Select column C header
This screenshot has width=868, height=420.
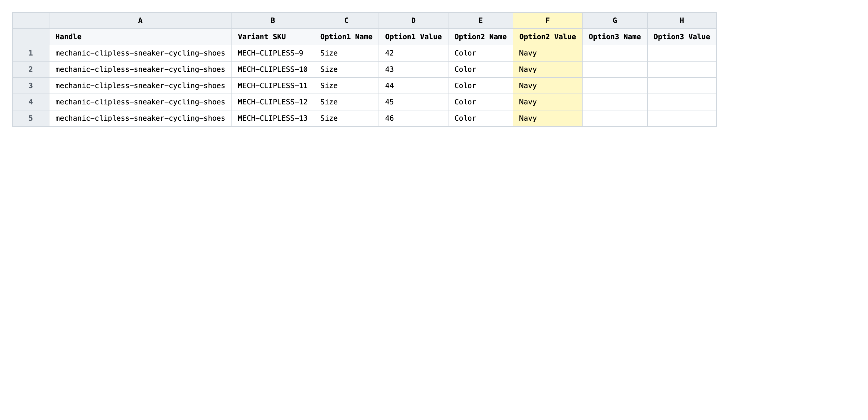pos(346,21)
